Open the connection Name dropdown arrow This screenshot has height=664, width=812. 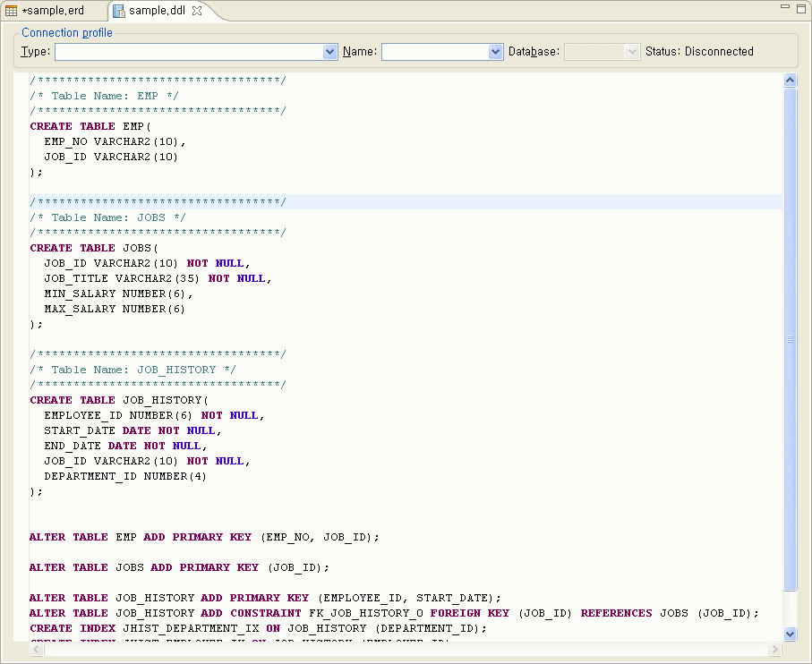(496, 52)
